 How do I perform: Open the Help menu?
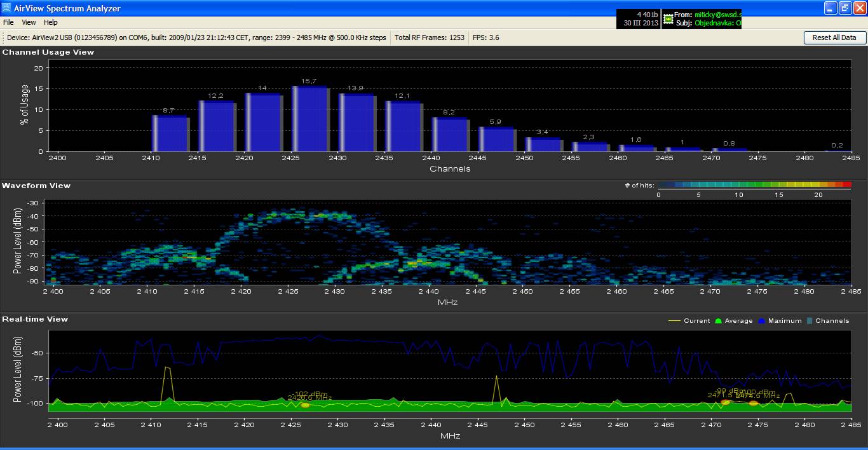point(51,22)
